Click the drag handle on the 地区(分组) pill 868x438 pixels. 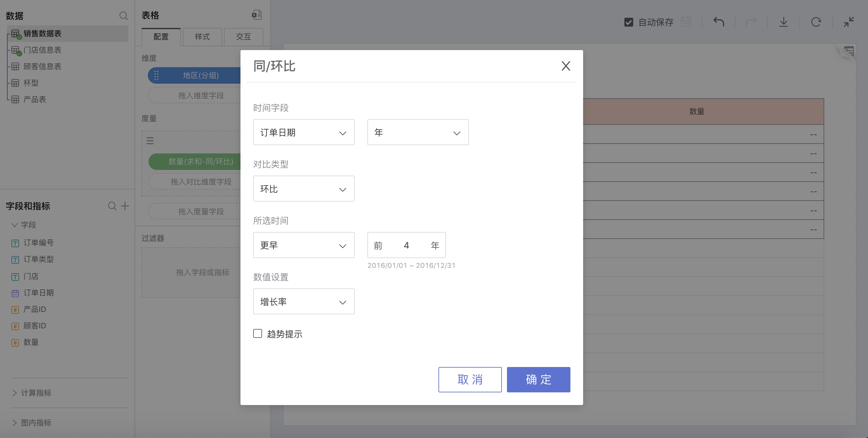[156, 75]
